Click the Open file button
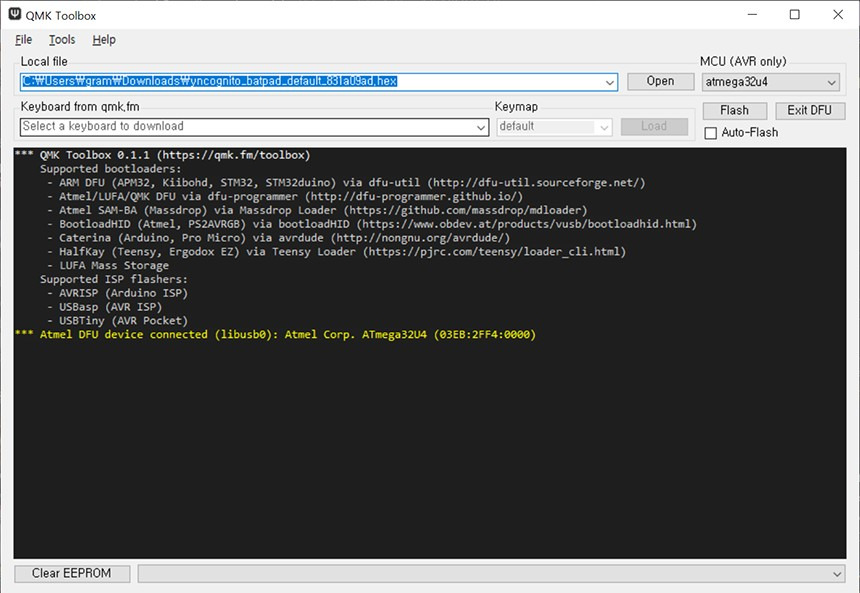The width and height of the screenshot is (860, 593). (660, 81)
